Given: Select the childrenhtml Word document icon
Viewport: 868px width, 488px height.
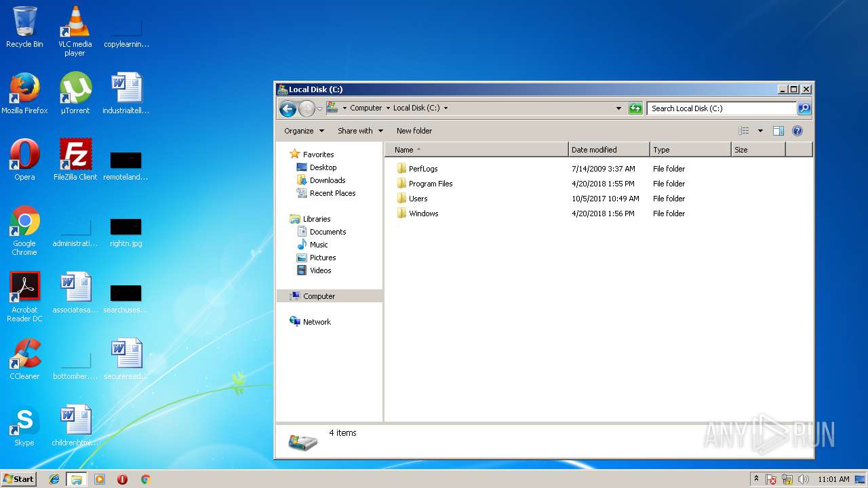Looking at the screenshot, I should [x=75, y=426].
